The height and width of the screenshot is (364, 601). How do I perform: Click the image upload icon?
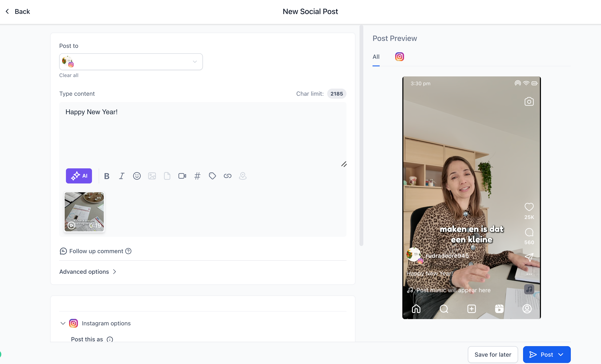click(152, 176)
